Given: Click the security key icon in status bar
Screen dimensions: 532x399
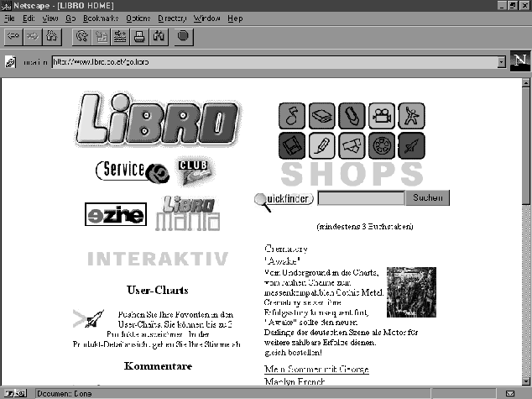Looking at the screenshot, I should [16, 394].
